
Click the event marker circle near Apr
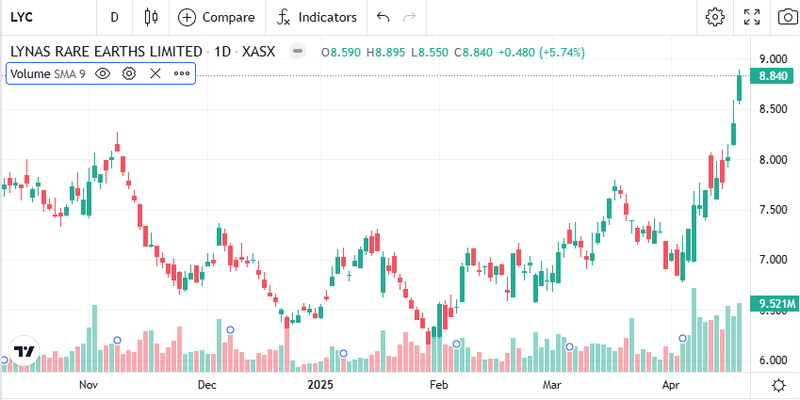point(683,338)
